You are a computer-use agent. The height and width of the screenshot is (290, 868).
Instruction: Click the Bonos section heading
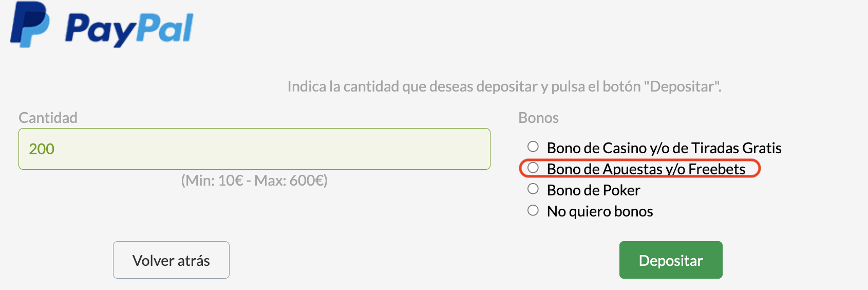pyautogui.click(x=538, y=118)
